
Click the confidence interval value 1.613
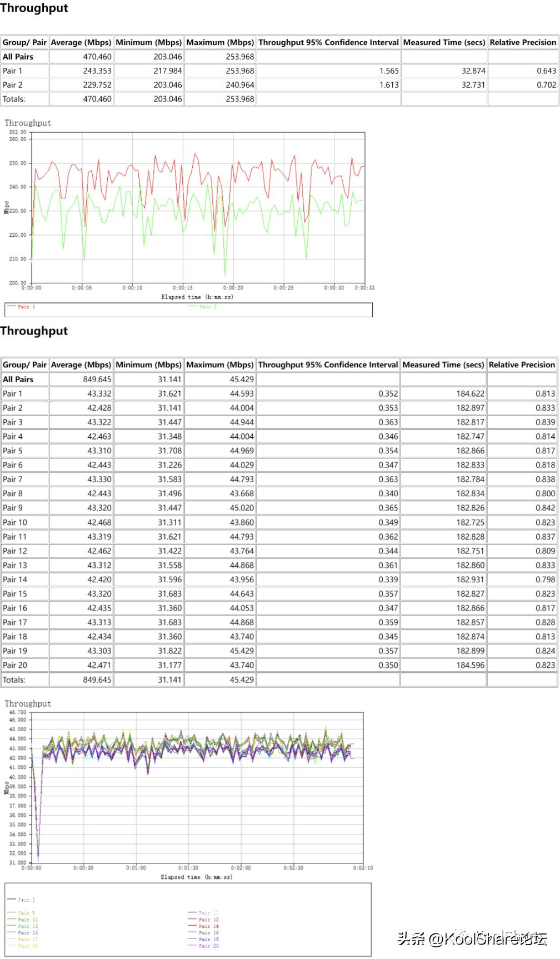tap(389, 85)
